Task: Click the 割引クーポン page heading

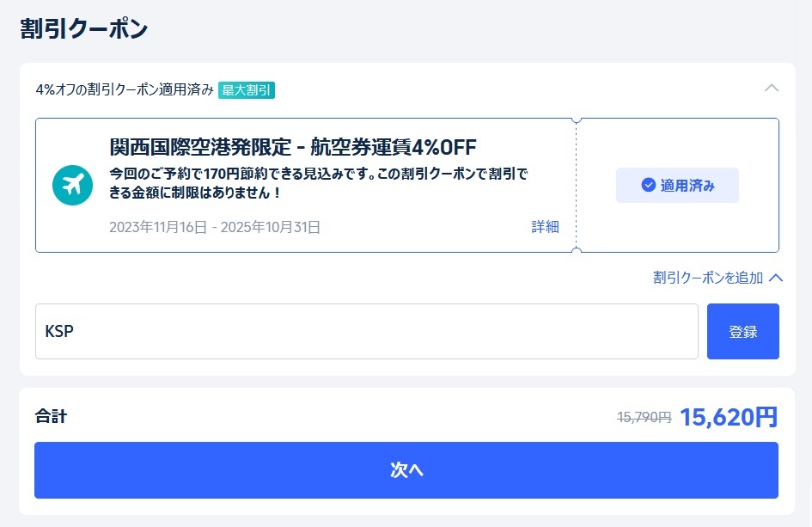Action: point(84,28)
